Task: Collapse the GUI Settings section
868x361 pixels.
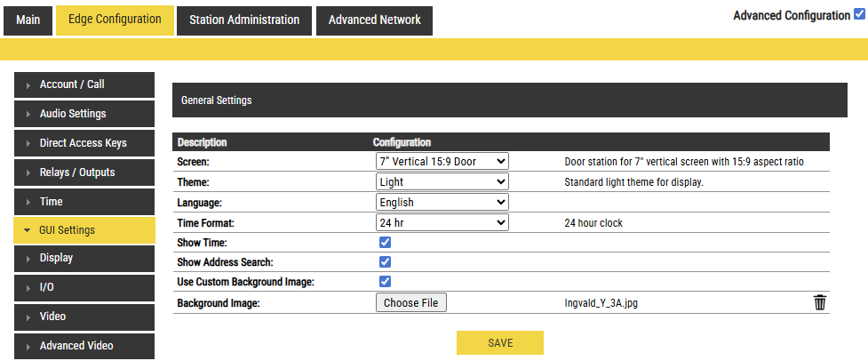Action: [x=84, y=230]
